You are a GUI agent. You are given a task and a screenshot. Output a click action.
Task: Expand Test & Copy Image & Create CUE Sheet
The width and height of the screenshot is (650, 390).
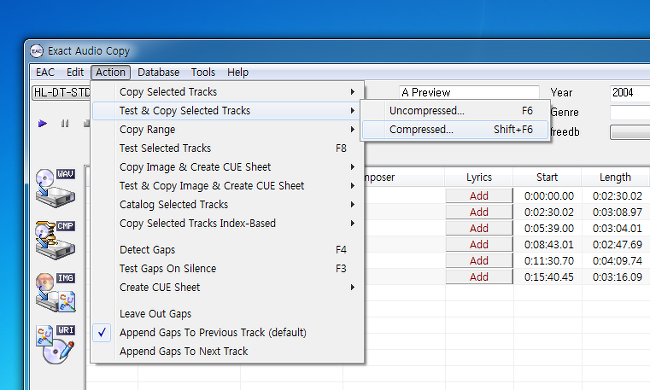[228, 186]
